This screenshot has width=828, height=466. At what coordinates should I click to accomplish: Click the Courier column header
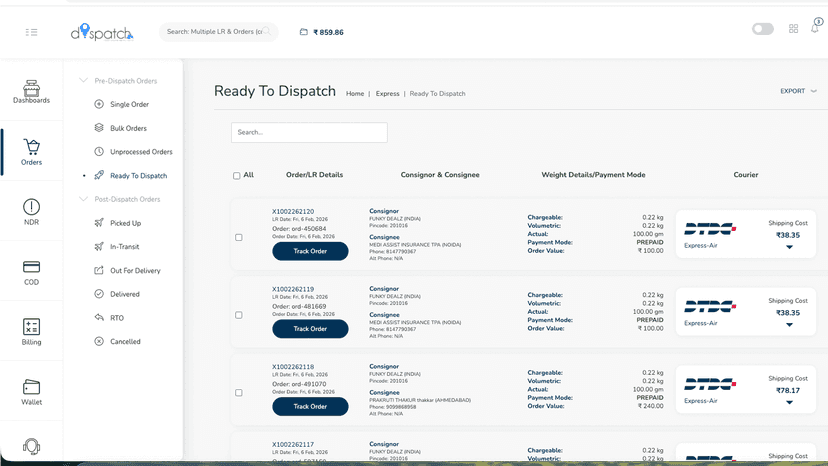pos(746,174)
